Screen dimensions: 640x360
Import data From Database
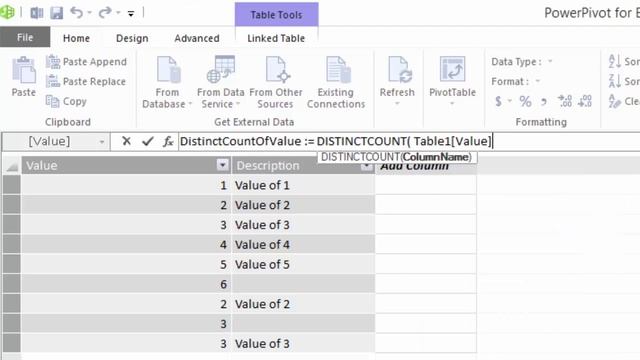167,82
